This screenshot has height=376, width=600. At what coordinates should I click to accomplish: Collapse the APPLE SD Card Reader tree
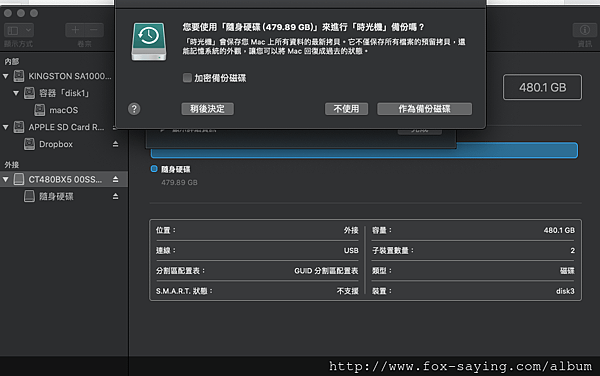click(x=6, y=127)
